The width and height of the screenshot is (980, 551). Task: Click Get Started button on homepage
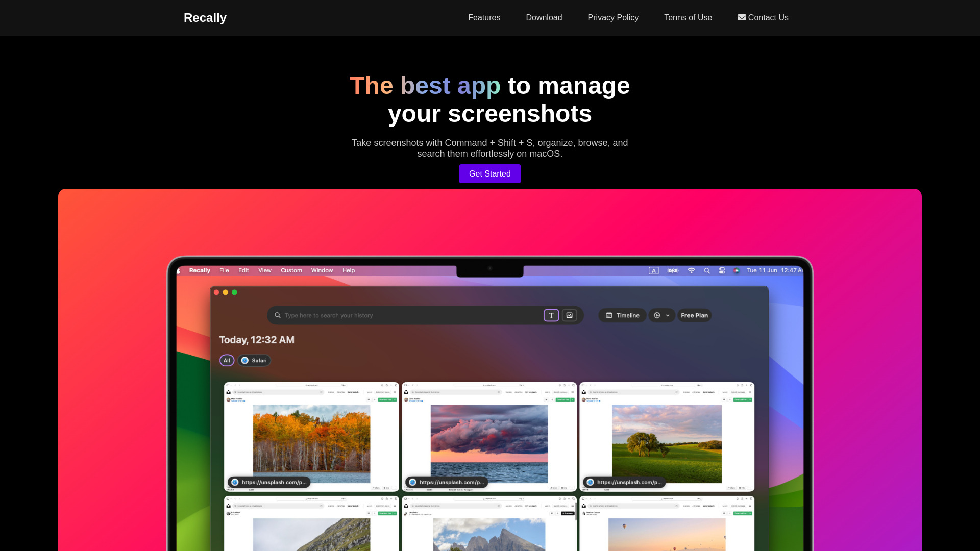489,173
